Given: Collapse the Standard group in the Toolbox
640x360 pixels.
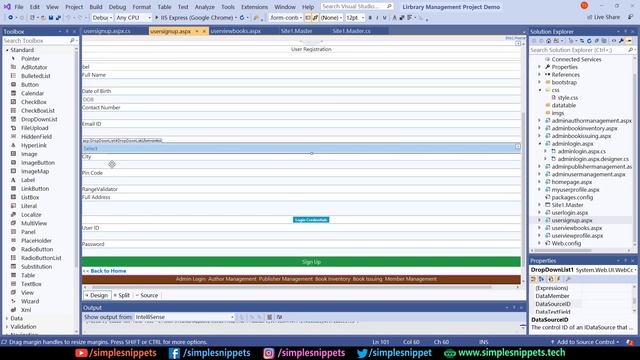Looking at the screenshot, I should click(7, 50).
